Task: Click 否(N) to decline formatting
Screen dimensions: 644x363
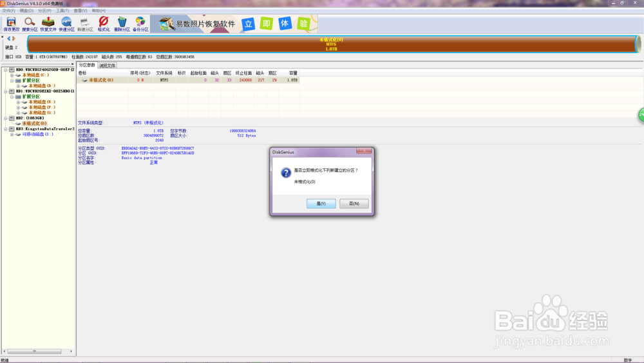Action: [354, 204]
